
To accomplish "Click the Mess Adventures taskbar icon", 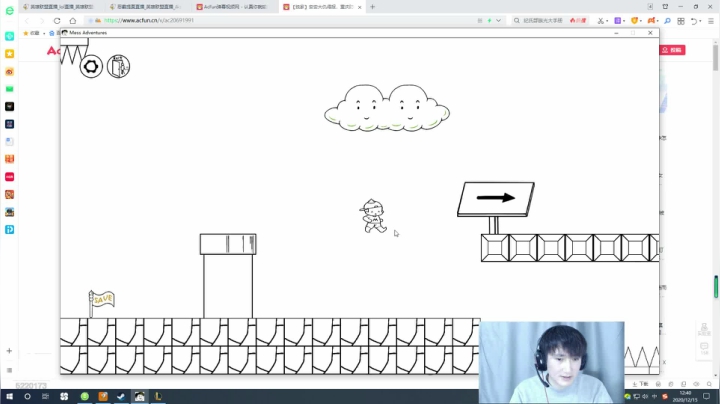I will (140, 396).
